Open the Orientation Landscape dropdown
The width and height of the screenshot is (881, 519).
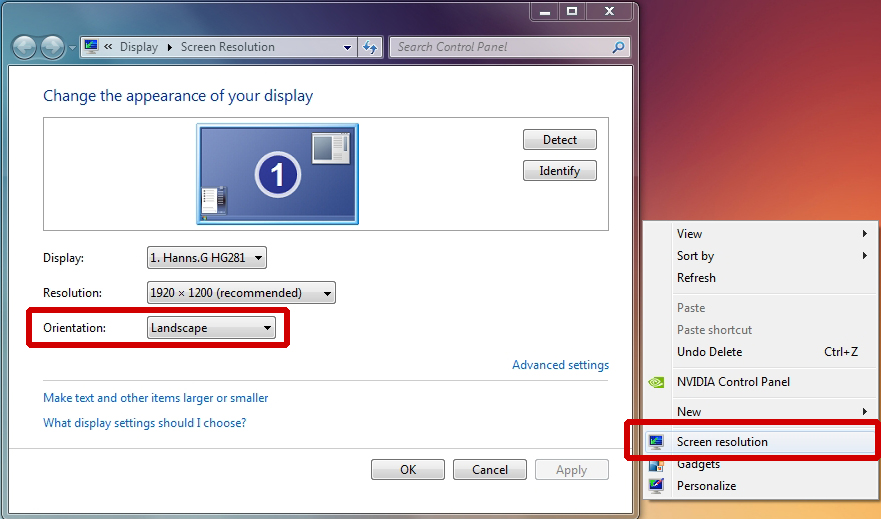(x=211, y=328)
